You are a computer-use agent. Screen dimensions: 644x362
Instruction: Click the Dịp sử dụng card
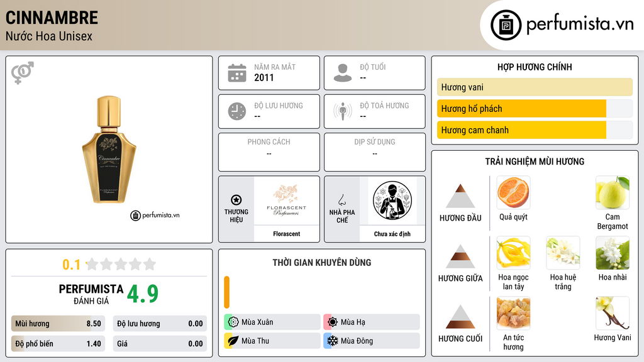click(375, 152)
